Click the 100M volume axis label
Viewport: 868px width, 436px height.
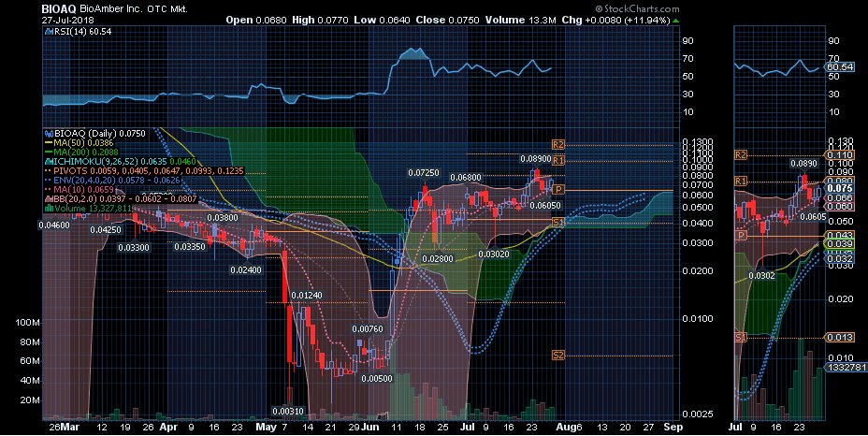click(x=28, y=323)
